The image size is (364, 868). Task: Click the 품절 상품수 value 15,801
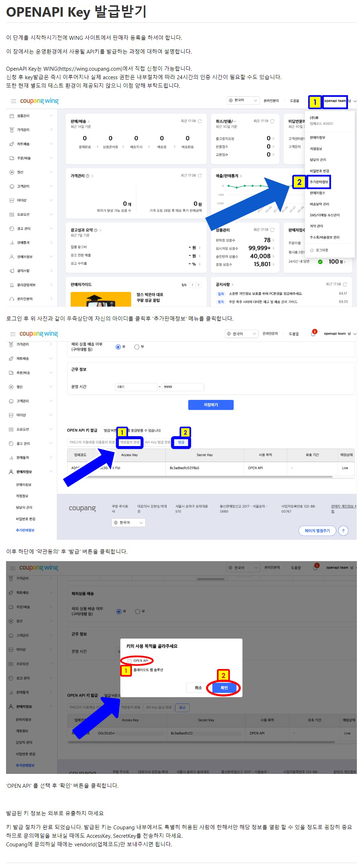pos(262,264)
